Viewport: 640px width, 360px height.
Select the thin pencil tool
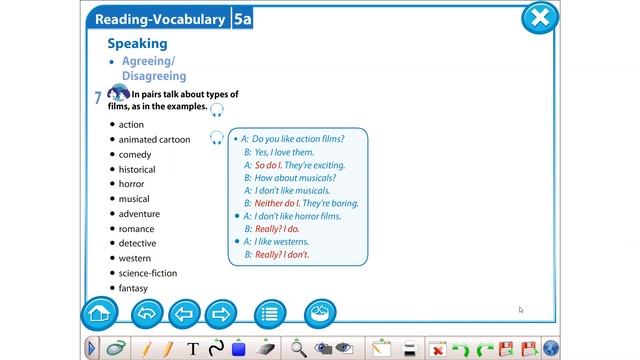[x=146, y=349]
